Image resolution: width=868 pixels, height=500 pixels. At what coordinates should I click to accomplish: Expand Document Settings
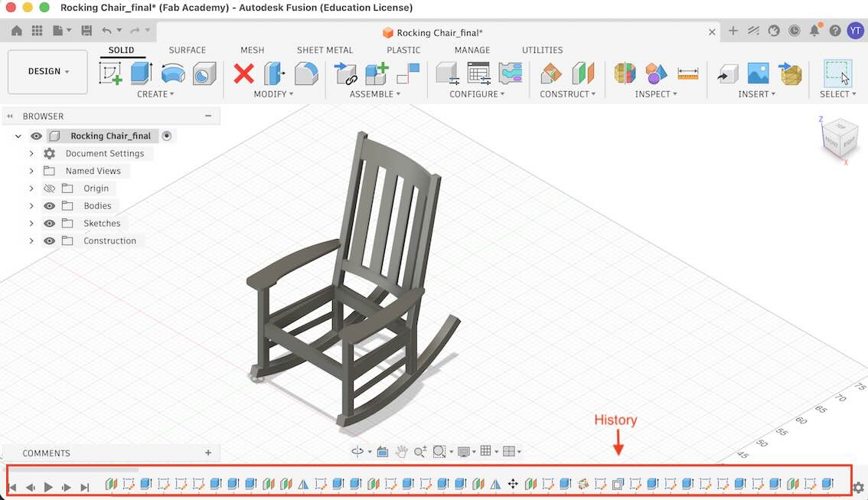click(x=31, y=153)
